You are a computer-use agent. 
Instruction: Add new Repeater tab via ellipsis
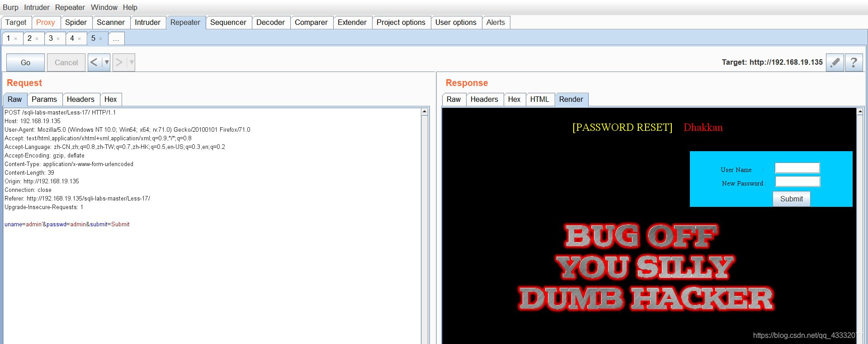pos(116,38)
